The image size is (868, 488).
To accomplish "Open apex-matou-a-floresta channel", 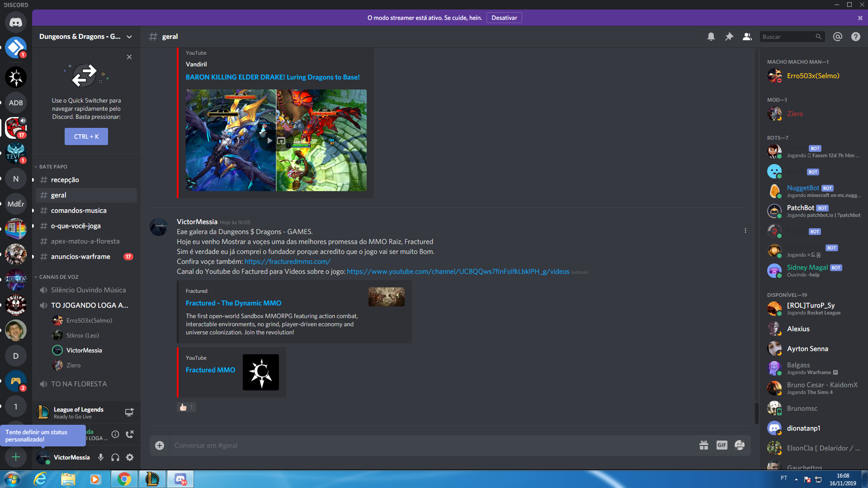I will (x=86, y=241).
